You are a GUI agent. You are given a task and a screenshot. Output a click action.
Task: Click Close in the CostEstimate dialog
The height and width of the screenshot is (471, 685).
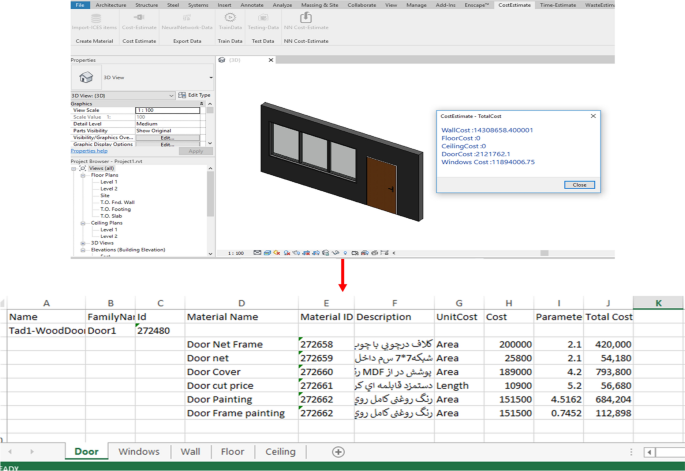tap(579, 185)
